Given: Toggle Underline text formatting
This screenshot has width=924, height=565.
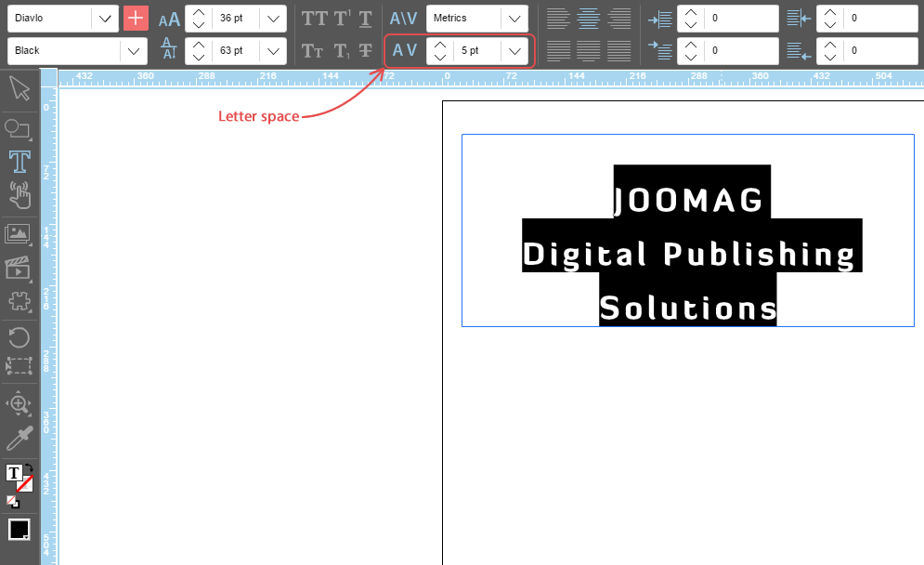Looking at the screenshot, I should pos(366,19).
